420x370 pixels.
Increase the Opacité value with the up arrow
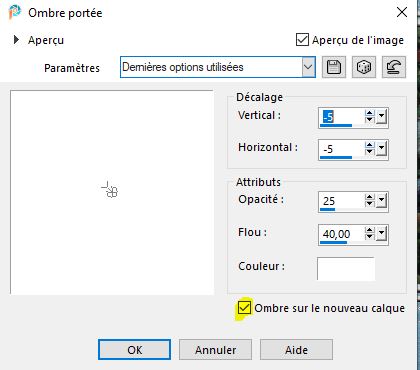click(x=369, y=197)
